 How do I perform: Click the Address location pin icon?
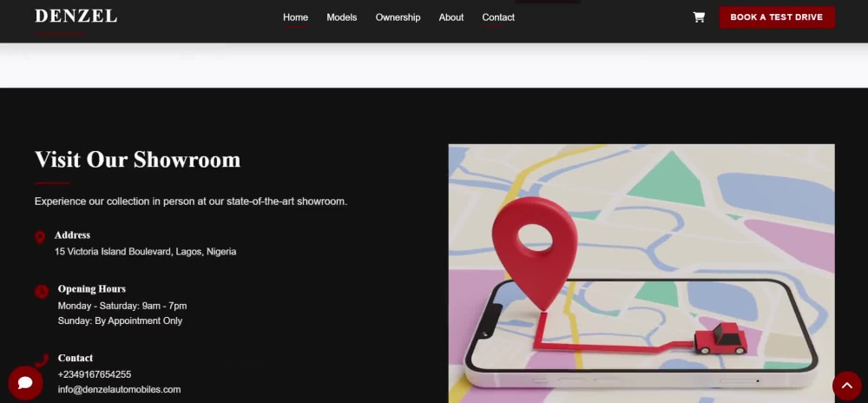(40, 237)
